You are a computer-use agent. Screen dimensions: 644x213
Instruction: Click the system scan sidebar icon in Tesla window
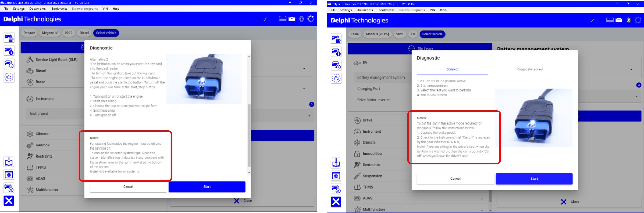click(336, 78)
